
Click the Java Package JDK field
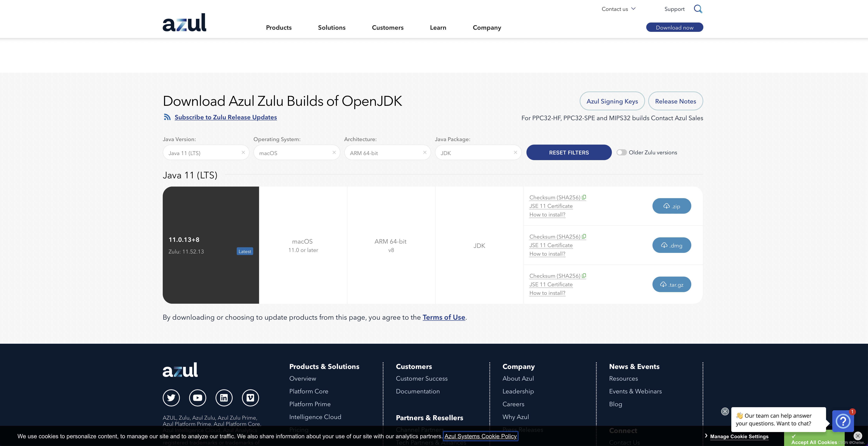click(473, 153)
